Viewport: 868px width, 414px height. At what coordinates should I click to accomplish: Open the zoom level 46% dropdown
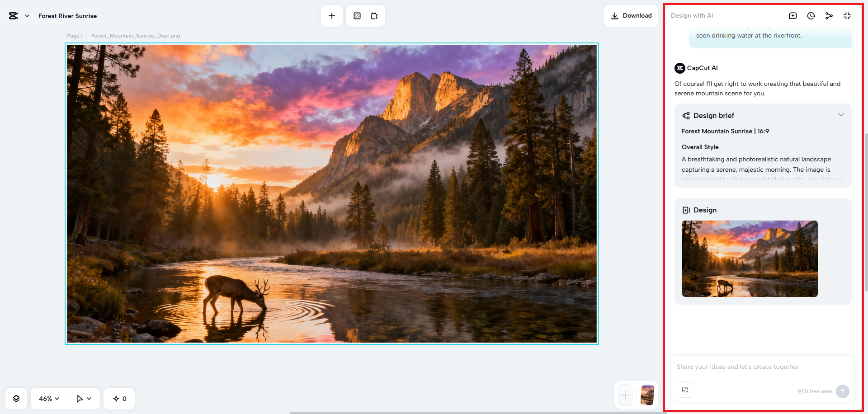48,398
